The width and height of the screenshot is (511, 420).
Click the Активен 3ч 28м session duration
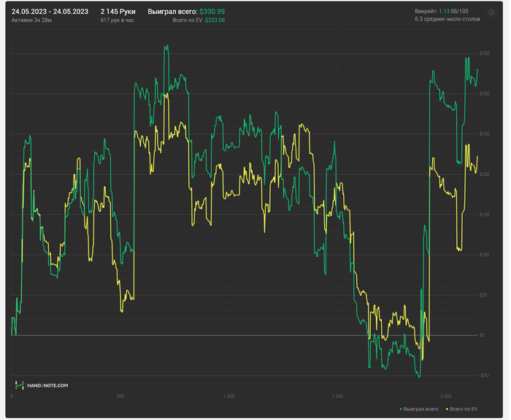click(x=34, y=20)
